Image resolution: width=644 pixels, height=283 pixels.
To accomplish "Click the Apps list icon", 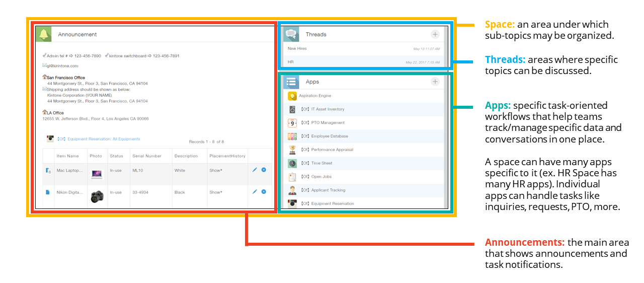I will click(x=291, y=82).
